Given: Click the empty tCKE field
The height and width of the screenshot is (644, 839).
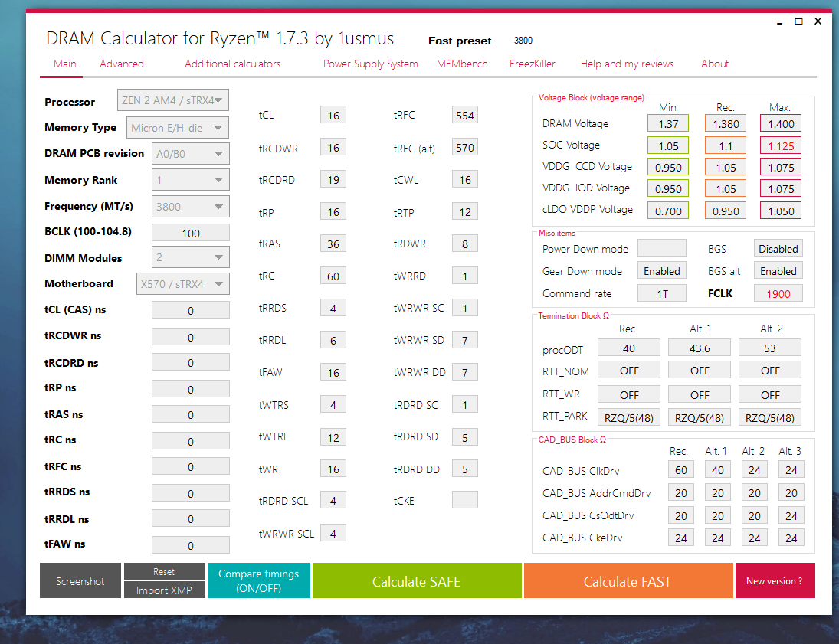Looking at the screenshot, I should tap(465, 500).
